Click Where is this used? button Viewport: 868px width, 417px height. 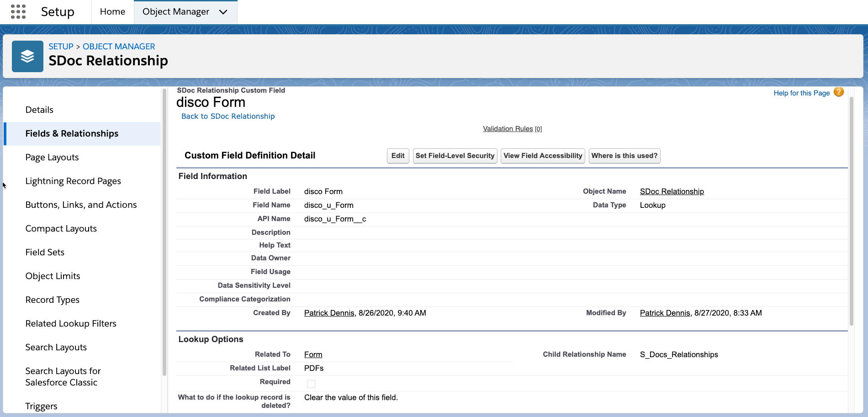tap(625, 156)
